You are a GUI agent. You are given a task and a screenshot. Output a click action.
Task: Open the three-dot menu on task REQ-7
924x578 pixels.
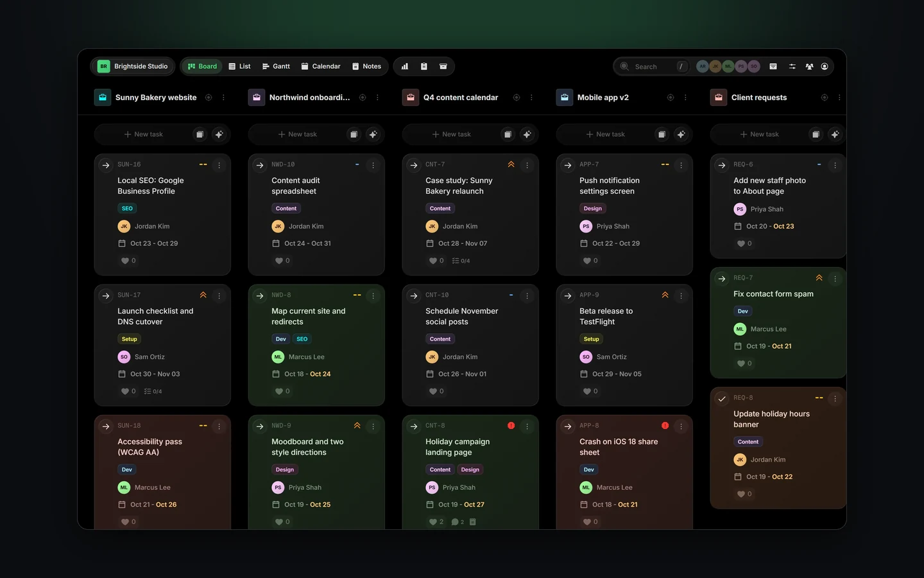coord(835,278)
